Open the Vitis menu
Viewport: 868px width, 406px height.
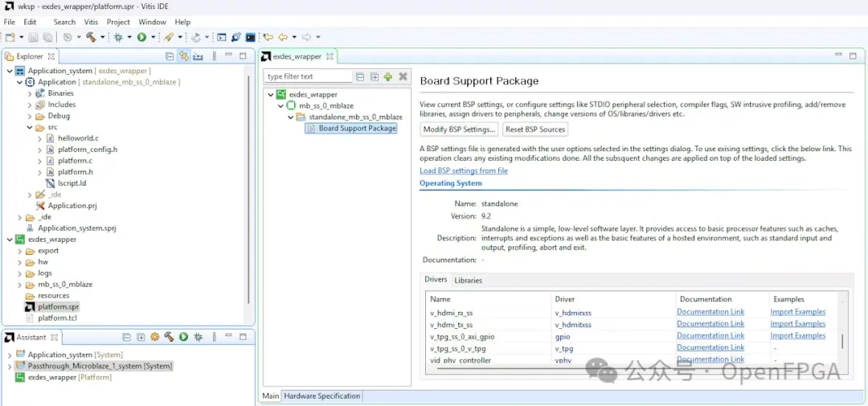[x=91, y=23]
